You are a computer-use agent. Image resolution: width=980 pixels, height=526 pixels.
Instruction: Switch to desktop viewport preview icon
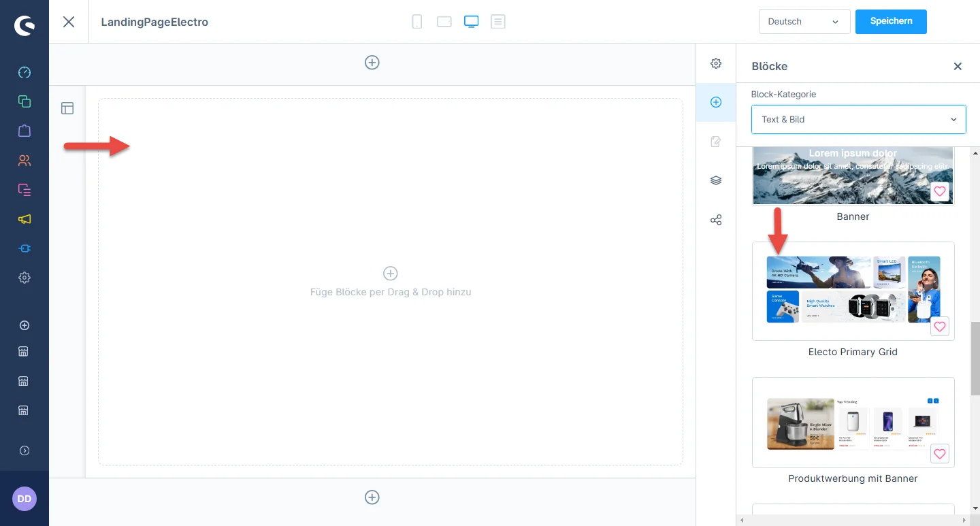tap(471, 22)
